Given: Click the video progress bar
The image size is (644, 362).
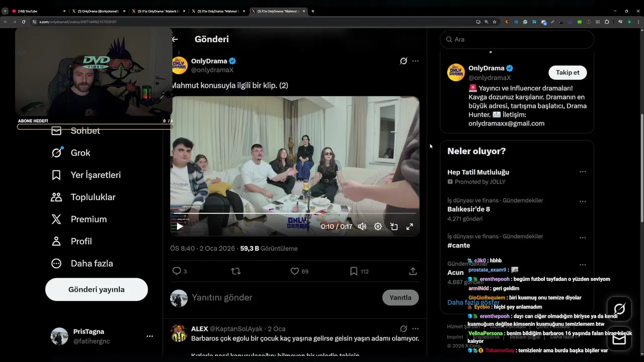Looking at the screenshot, I should [295, 213].
